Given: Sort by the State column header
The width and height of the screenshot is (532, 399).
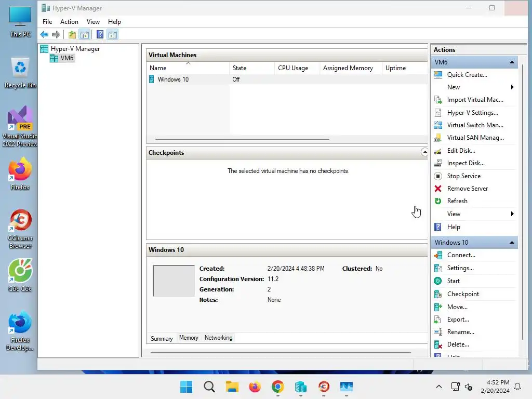Looking at the screenshot, I should click(252, 68).
